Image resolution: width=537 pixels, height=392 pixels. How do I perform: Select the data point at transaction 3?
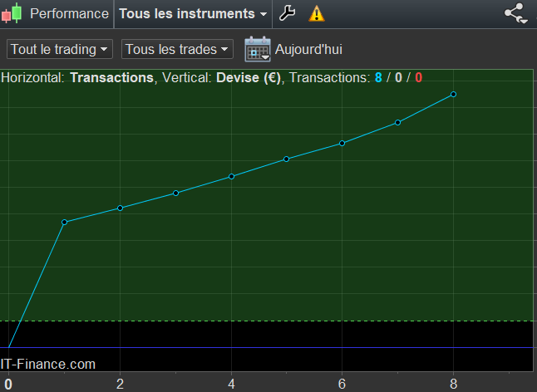175,194
